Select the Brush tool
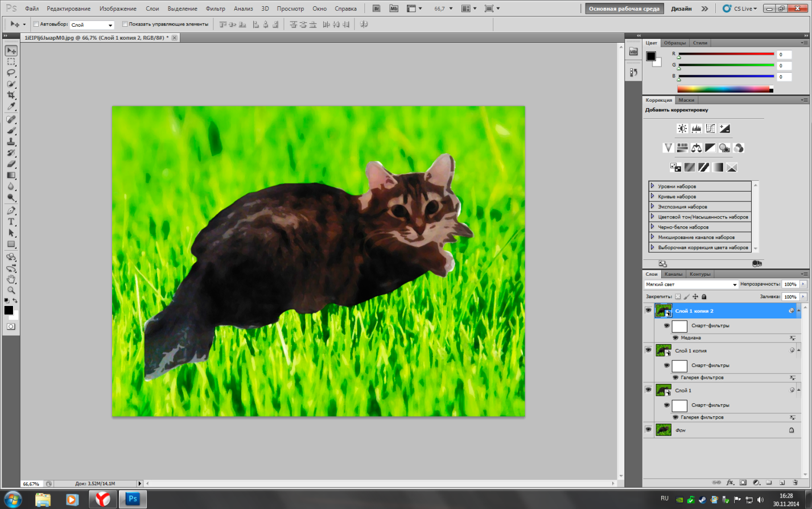812x509 pixels. click(x=11, y=131)
